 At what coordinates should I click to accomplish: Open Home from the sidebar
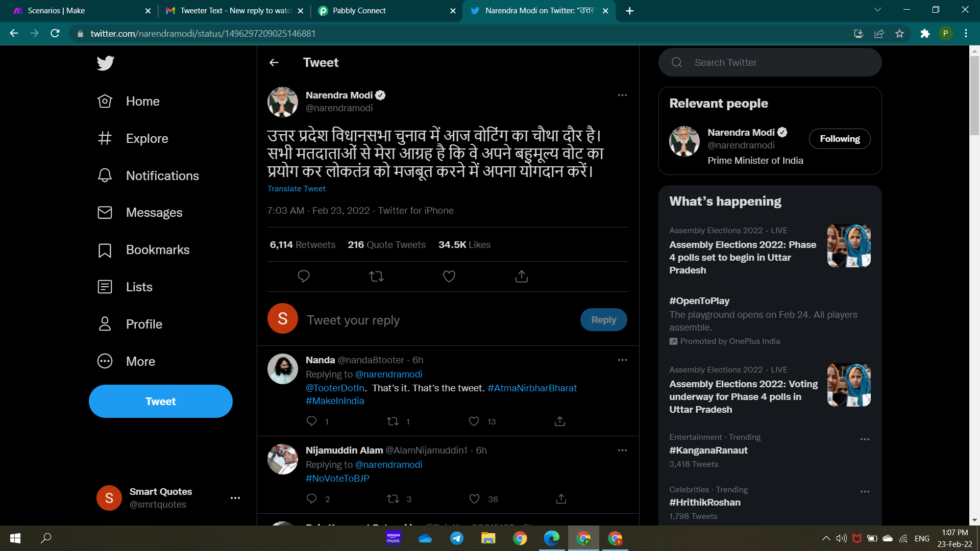tap(128, 101)
